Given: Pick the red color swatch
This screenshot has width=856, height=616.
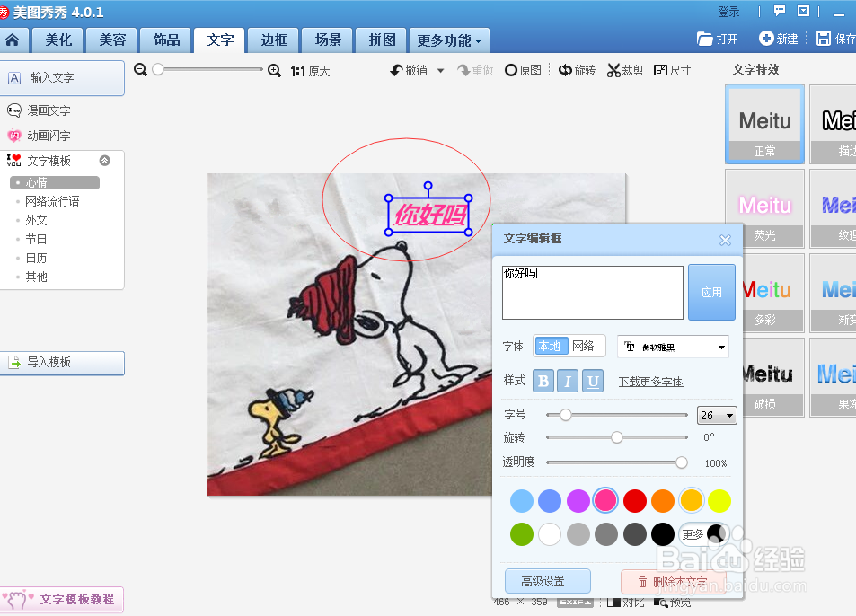Looking at the screenshot, I should (635, 501).
